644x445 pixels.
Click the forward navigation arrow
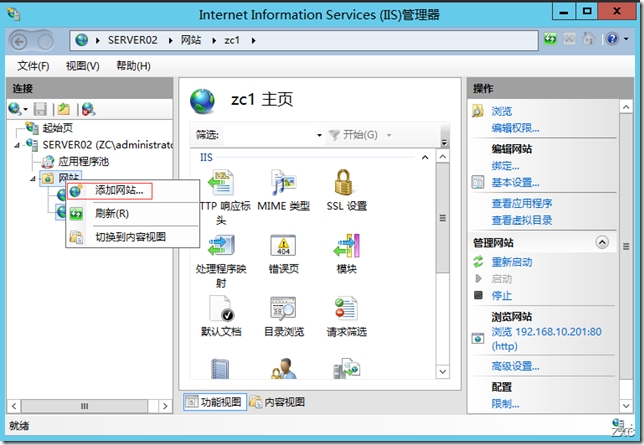tap(45, 41)
